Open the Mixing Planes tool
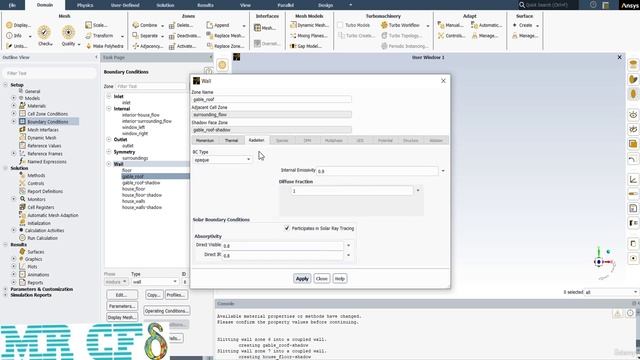The image size is (640, 360). pos(309,36)
